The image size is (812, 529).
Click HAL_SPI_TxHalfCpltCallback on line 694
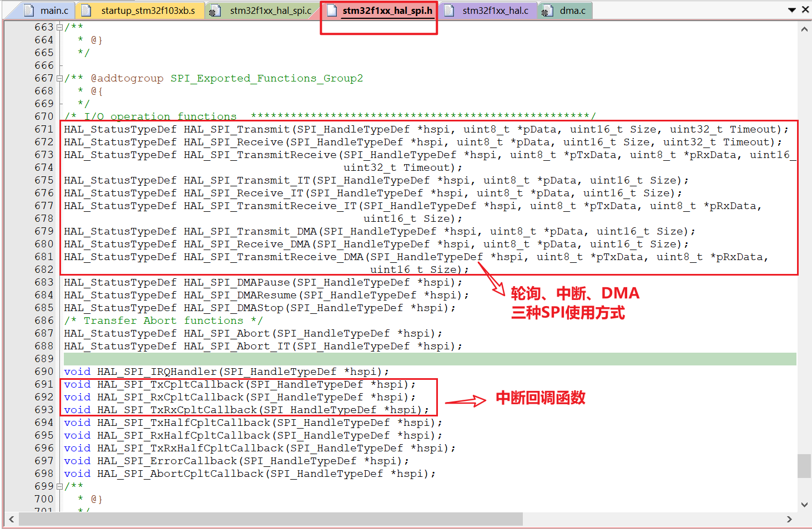[x=184, y=423]
